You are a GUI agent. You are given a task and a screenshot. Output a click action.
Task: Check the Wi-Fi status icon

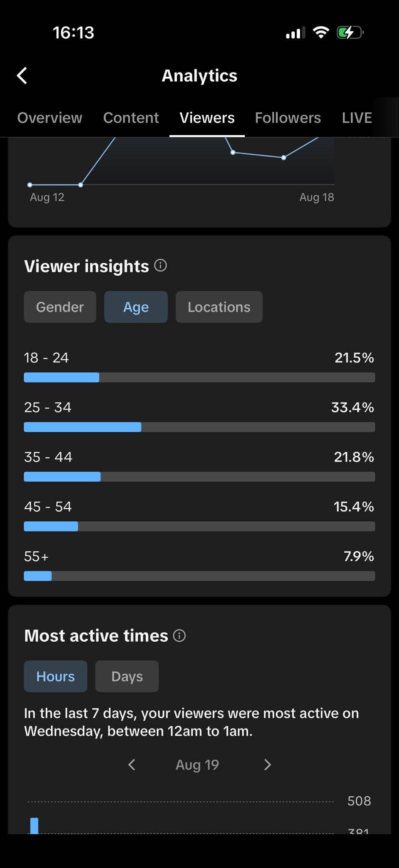pyautogui.click(x=321, y=32)
